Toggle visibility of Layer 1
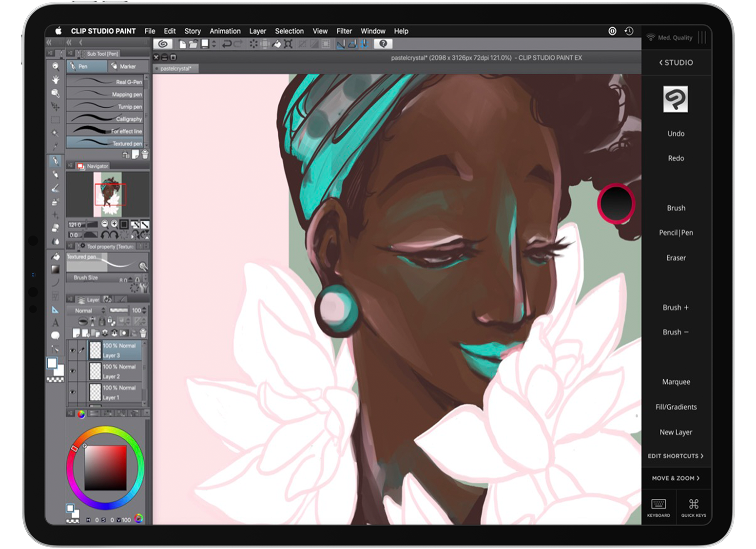This screenshot has height=549, width=756. 73,392
